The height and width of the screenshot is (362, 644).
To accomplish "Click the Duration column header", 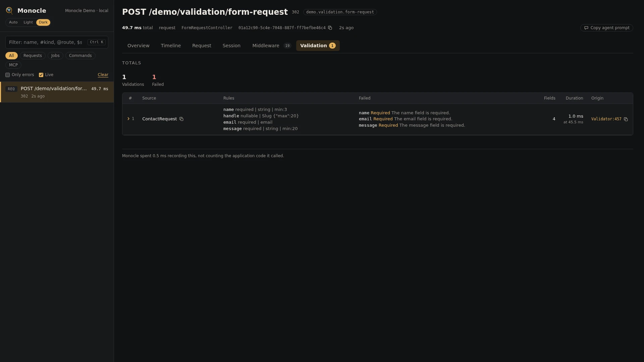I will coord(574,98).
